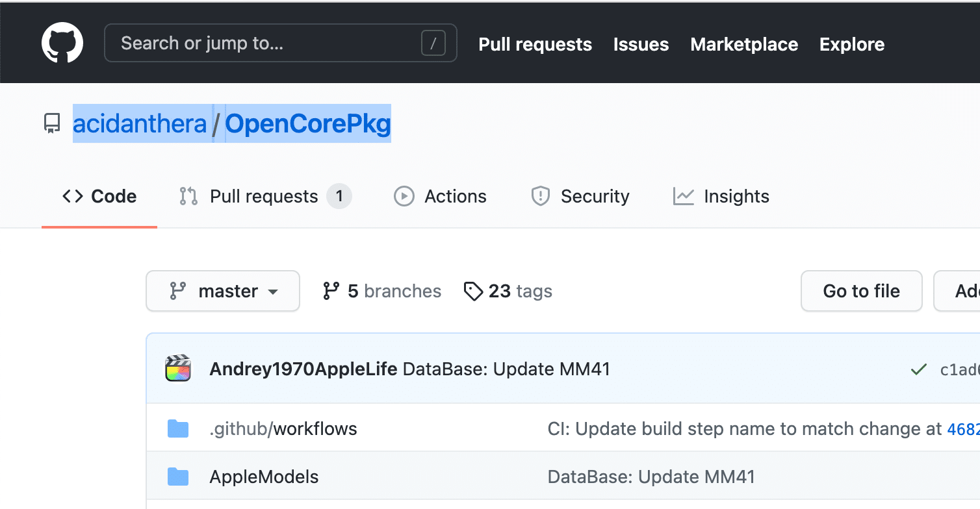Image resolution: width=980 pixels, height=509 pixels.
Task: Switch to the Security tab
Action: point(580,196)
